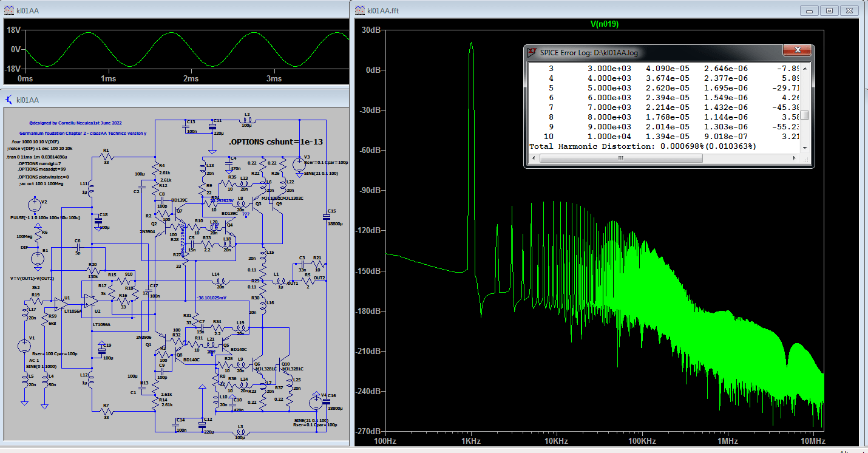Click the SPICE Error Log title icon
This screenshot has height=453, width=868.
[532, 53]
